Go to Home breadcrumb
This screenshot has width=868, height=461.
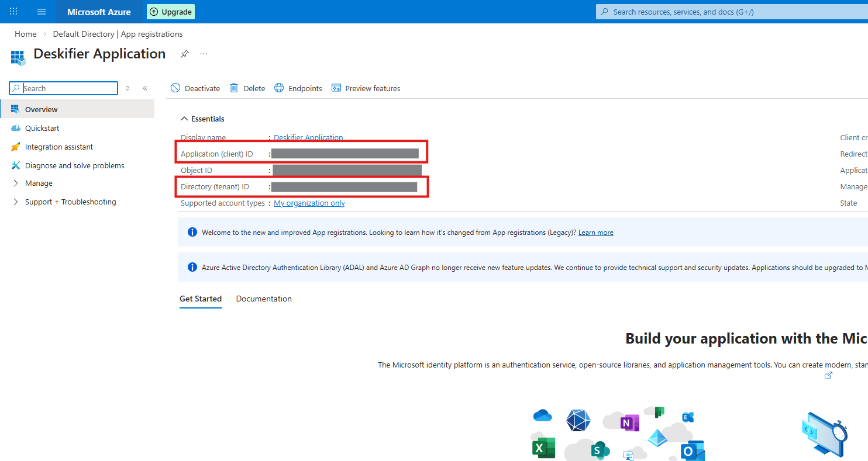(x=26, y=34)
